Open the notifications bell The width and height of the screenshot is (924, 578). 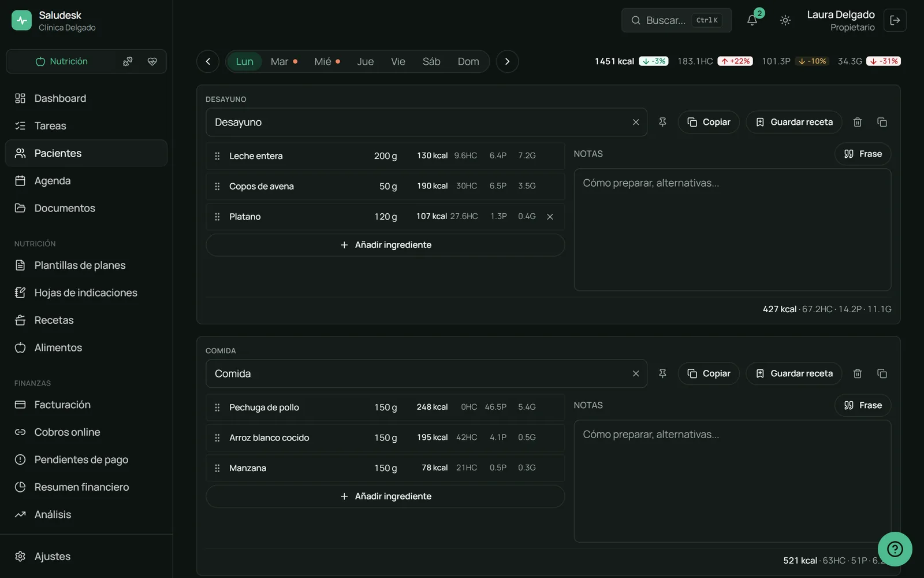752,20
